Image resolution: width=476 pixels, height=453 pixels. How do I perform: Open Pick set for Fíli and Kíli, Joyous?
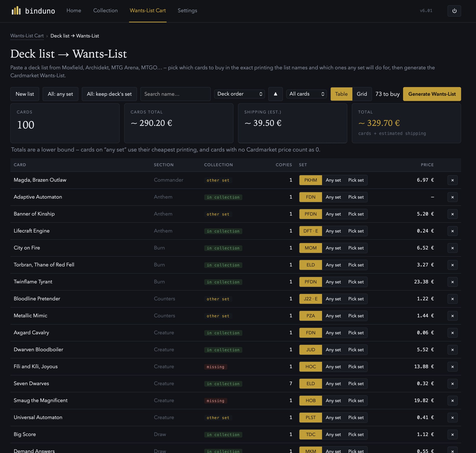pyautogui.click(x=356, y=367)
